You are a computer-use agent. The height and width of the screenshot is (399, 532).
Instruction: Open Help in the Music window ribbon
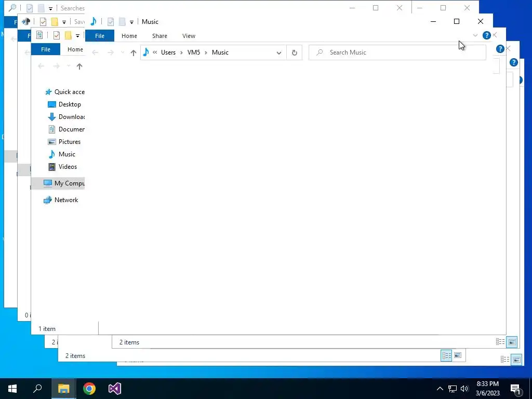(x=486, y=35)
